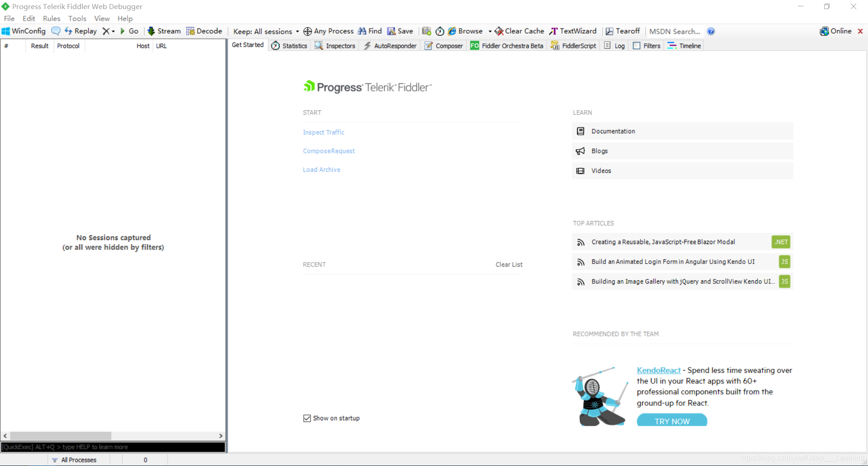Click the Online status indicator
The height and width of the screenshot is (466, 868).
pyautogui.click(x=835, y=31)
